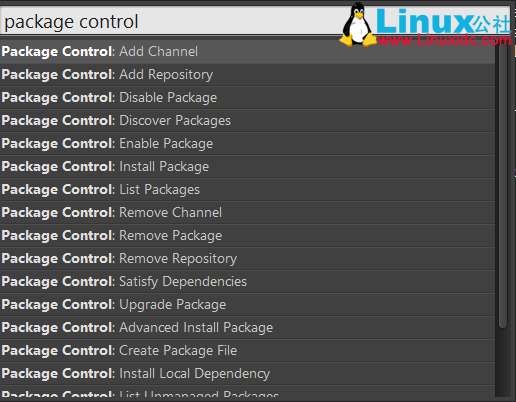This screenshot has width=516, height=402.
Task: Run Package Control: Install Local Dependency
Action: tap(247, 374)
